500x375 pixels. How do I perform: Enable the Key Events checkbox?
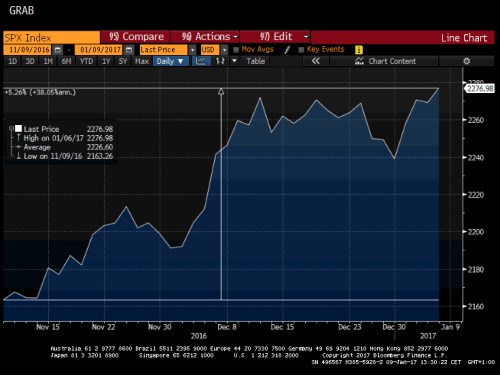click(301, 50)
